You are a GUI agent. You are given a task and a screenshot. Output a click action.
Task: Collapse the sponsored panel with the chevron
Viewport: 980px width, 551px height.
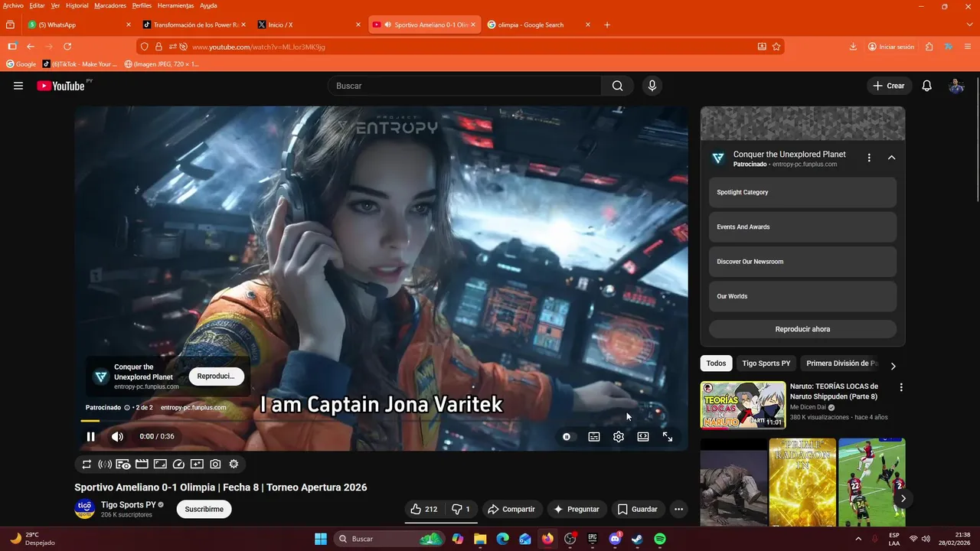tap(891, 158)
